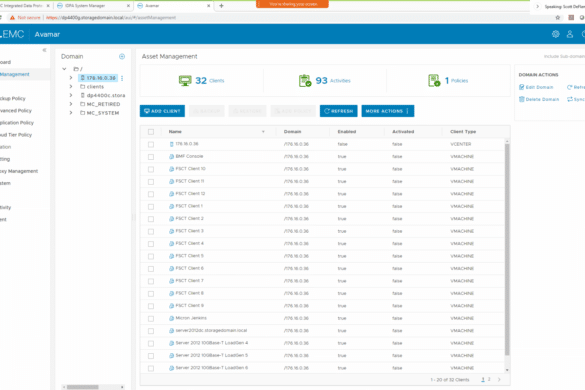Tick the select-all checkbox in table header

coord(151,132)
